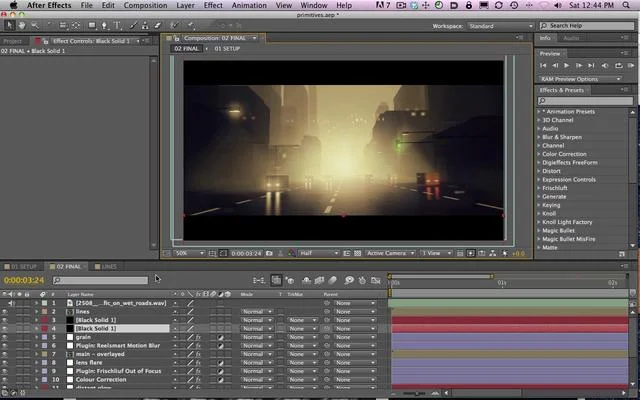The height and width of the screenshot is (400, 640).
Task: Select the Pen tool
Action: click(104, 25)
